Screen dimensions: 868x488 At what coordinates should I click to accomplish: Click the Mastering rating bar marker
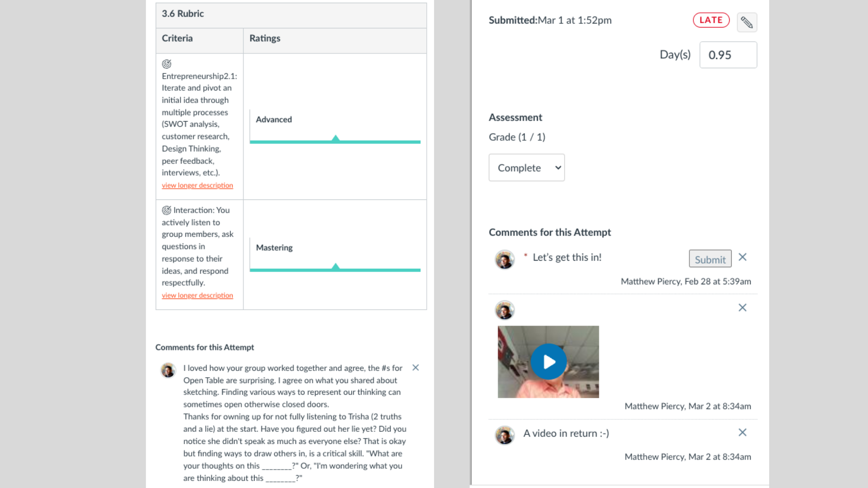[336, 267]
